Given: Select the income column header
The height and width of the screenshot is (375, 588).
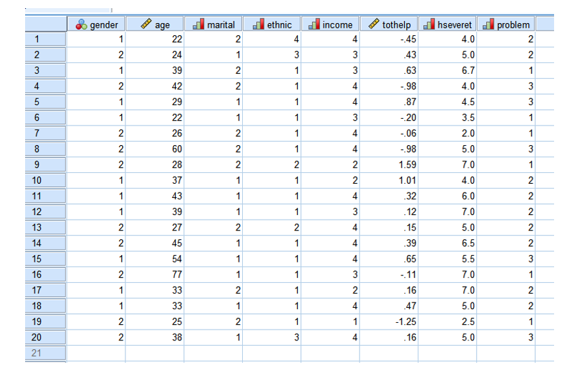Looking at the screenshot, I should click(330, 24).
